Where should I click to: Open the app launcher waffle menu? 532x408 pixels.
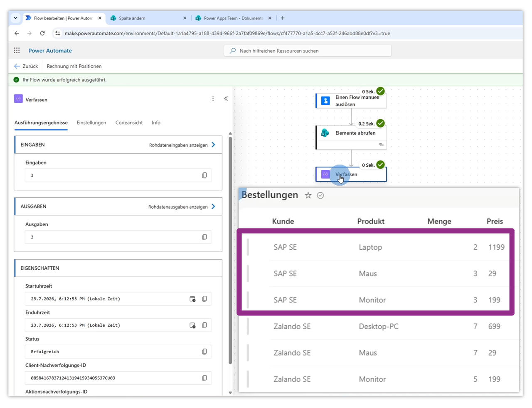coord(17,51)
